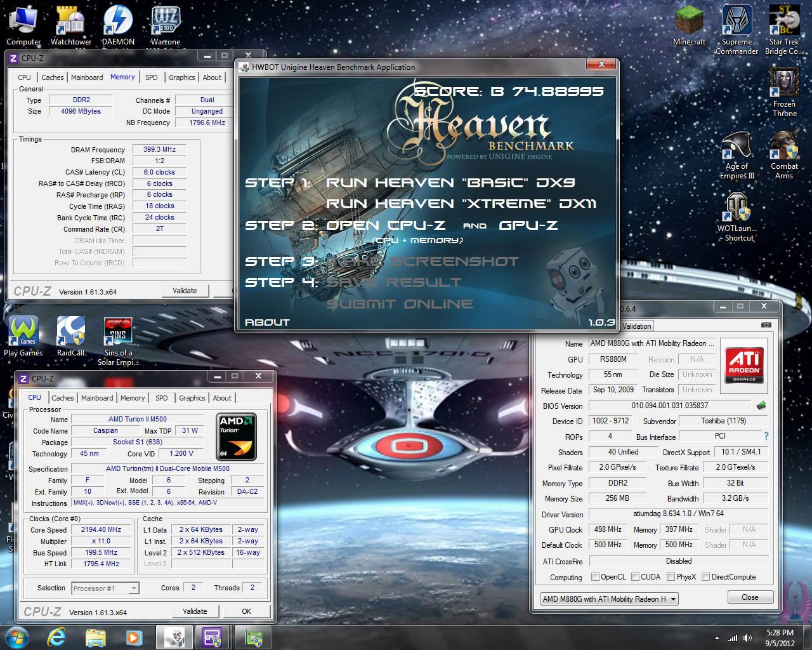Show hidden tray icons arrow

[717, 638]
